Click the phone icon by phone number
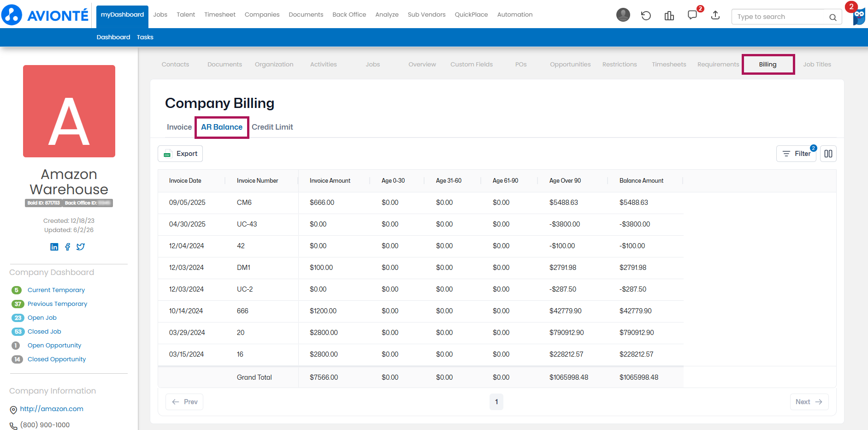This screenshot has height=430, width=868. 13,426
